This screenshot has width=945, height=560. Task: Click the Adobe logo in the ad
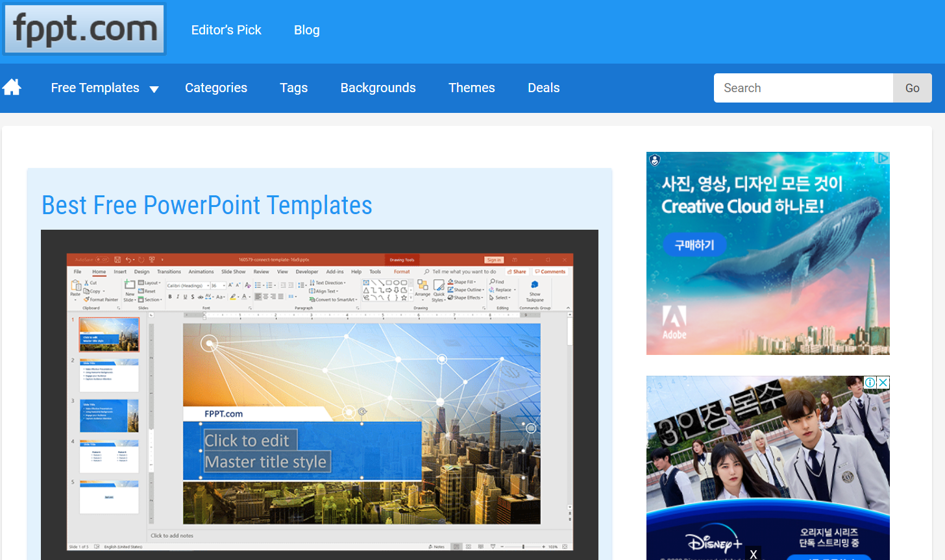674,323
